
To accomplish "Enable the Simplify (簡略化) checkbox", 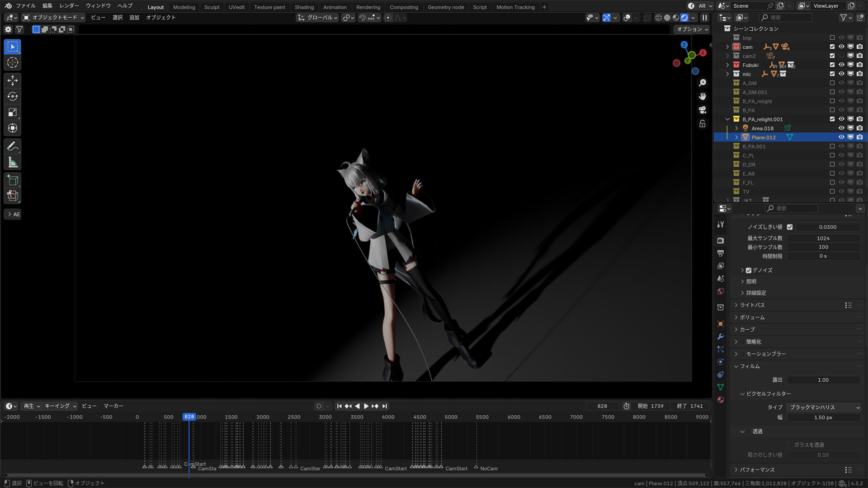I will (x=742, y=342).
